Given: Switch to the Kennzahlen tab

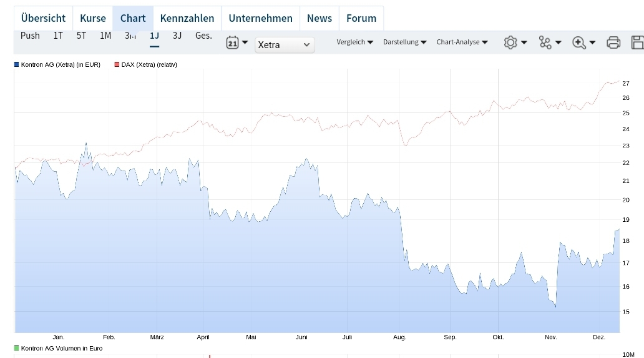Looking at the screenshot, I should (187, 18).
